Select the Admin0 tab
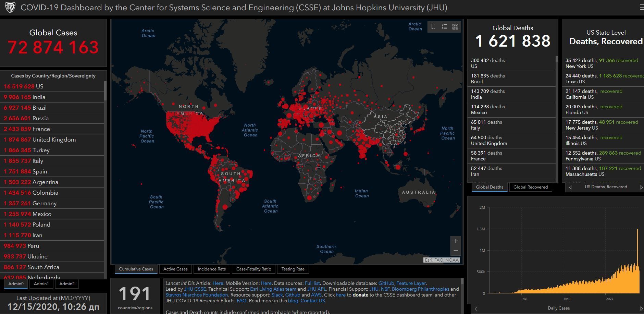The width and height of the screenshot is (644, 314). pyautogui.click(x=16, y=284)
